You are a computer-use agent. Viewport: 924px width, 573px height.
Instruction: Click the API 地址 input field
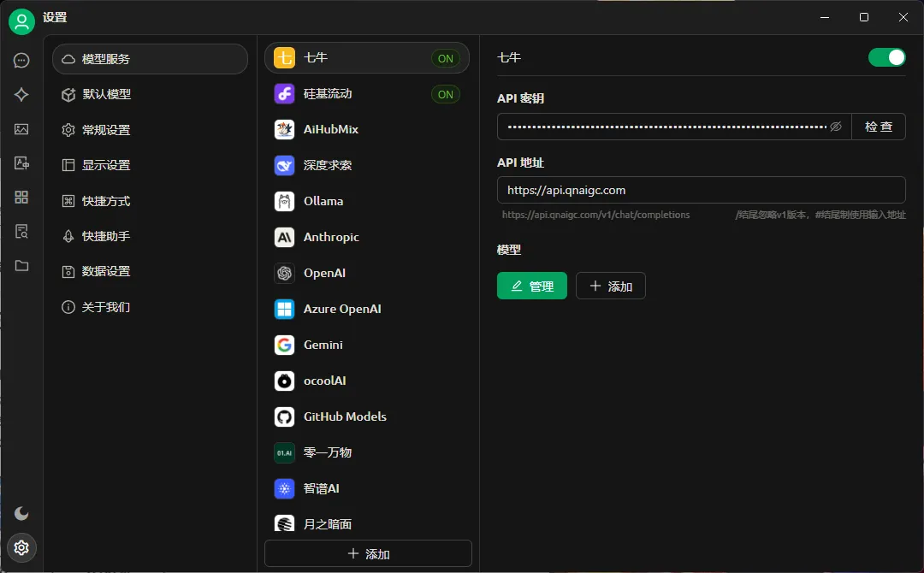(702, 190)
